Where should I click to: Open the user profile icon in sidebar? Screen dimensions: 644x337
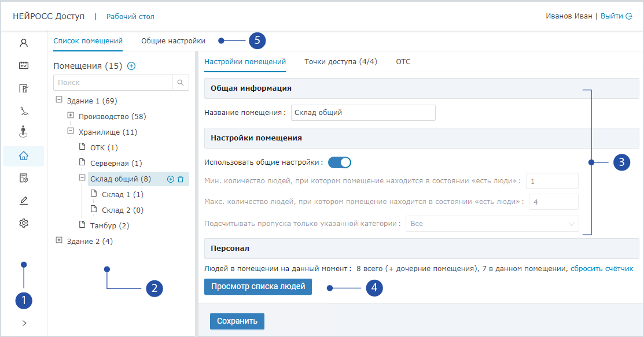click(x=24, y=43)
